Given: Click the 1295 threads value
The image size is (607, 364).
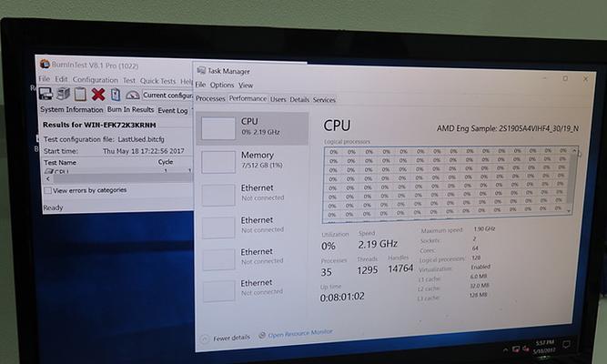Looking at the screenshot, I should click(x=368, y=270).
